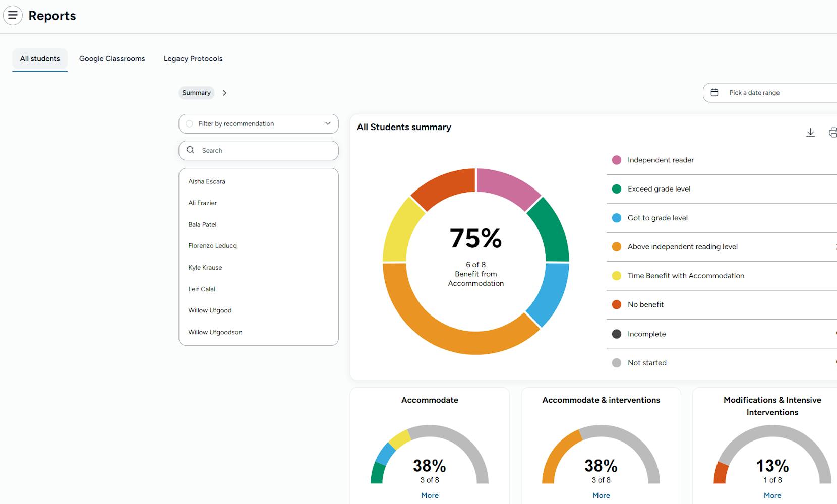Select the radio button in Filter by recommendation
The height and width of the screenshot is (504, 837).
point(189,123)
